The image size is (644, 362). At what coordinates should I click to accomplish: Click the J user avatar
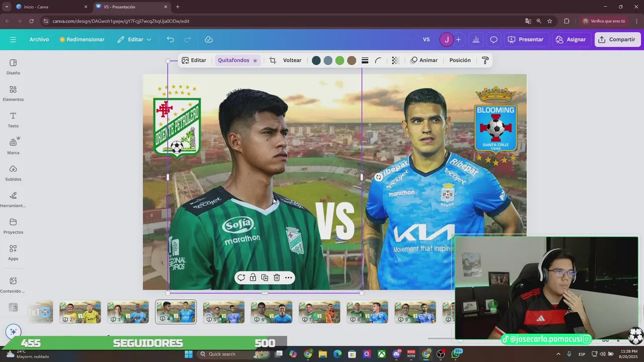pos(446,39)
